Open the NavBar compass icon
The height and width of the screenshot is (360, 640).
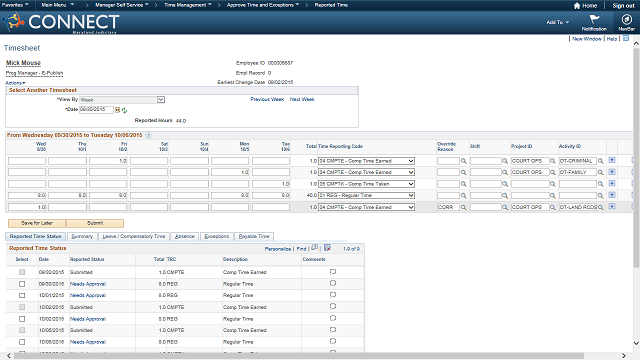coord(626,20)
